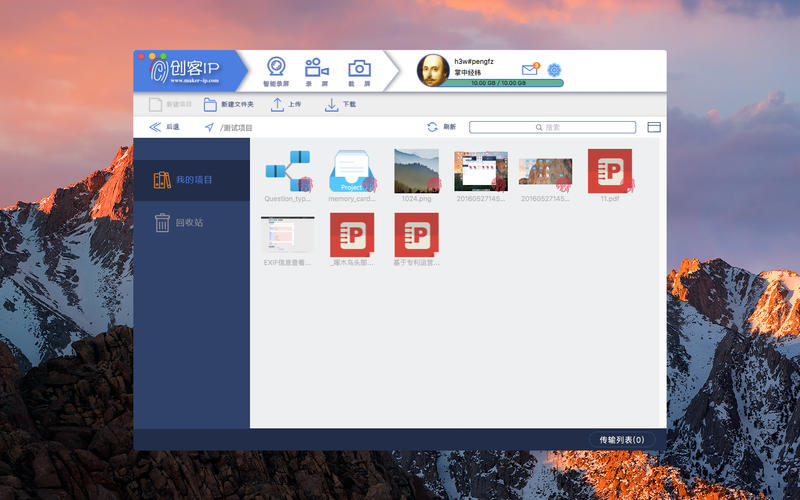This screenshot has width=800, height=500.
Task: Click the 10.00 GB / 10.00 GB storage bar
Action: click(x=499, y=83)
